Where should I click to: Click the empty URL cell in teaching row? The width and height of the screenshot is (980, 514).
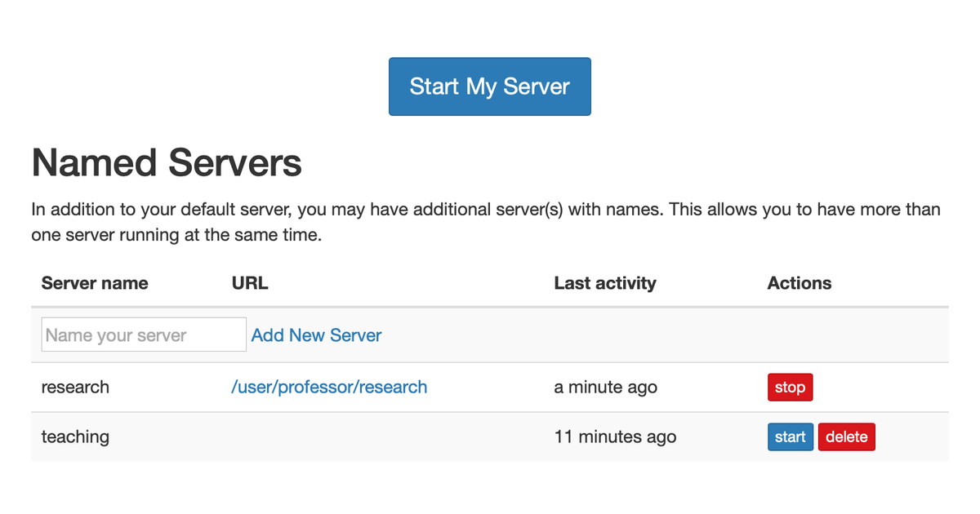(383, 436)
